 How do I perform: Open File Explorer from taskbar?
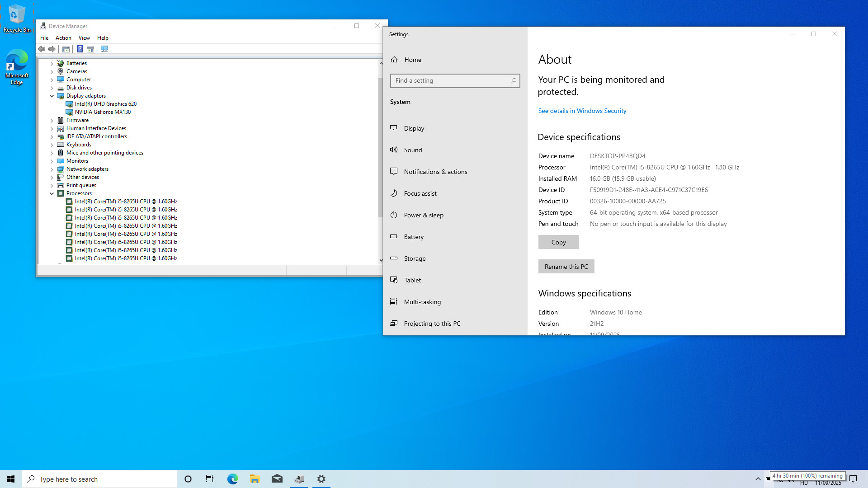(x=255, y=479)
